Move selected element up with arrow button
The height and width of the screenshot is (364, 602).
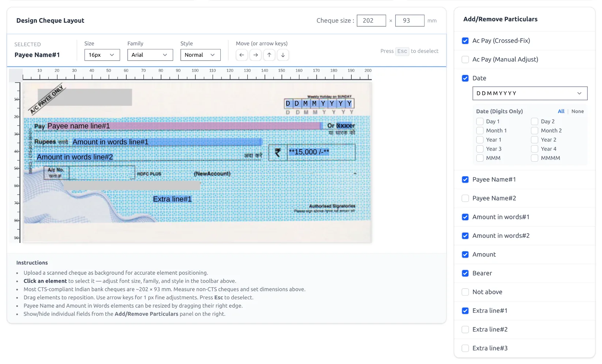click(x=269, y=55)
